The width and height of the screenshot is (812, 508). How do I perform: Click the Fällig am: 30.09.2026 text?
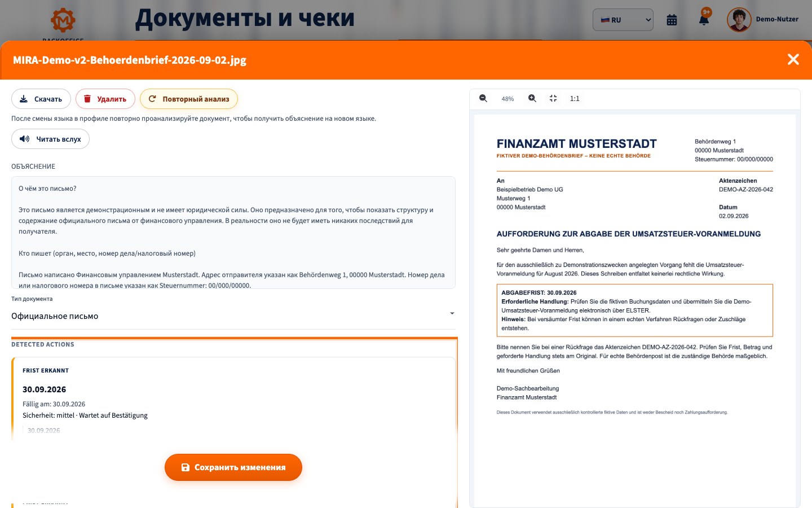click(x=54, y=404)
